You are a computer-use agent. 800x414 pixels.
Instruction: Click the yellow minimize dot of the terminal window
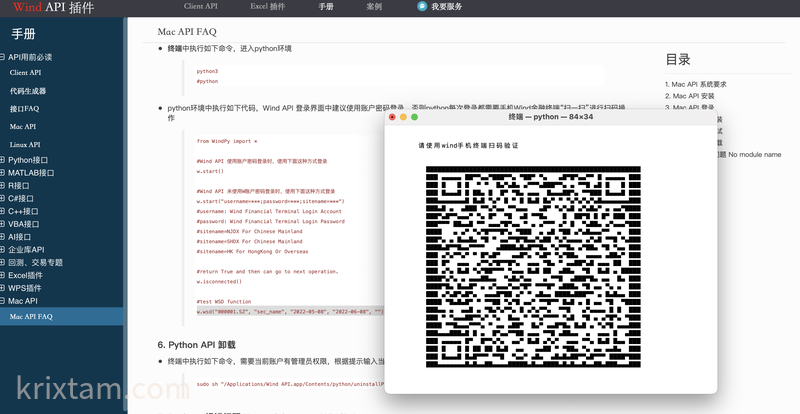pos(403,117)
